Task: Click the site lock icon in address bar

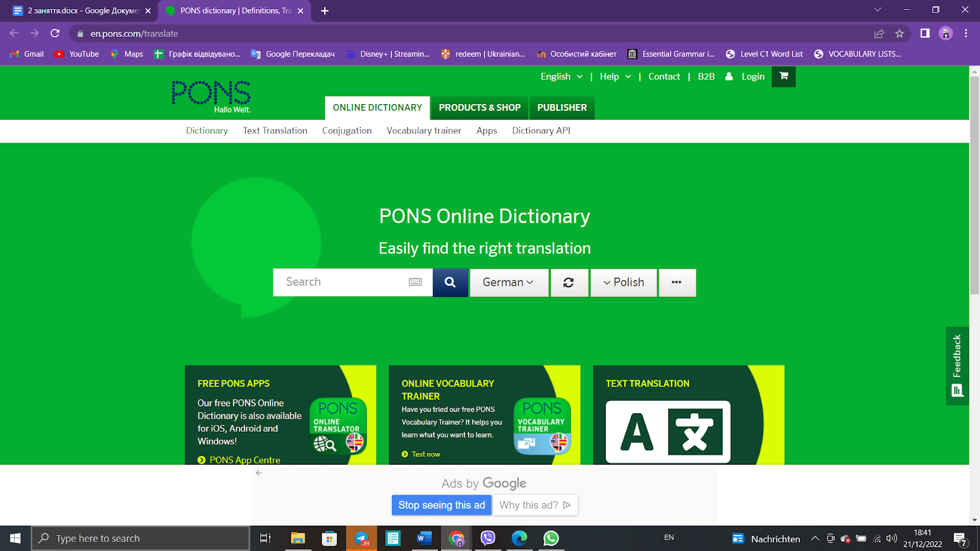Action: point(80,34)
